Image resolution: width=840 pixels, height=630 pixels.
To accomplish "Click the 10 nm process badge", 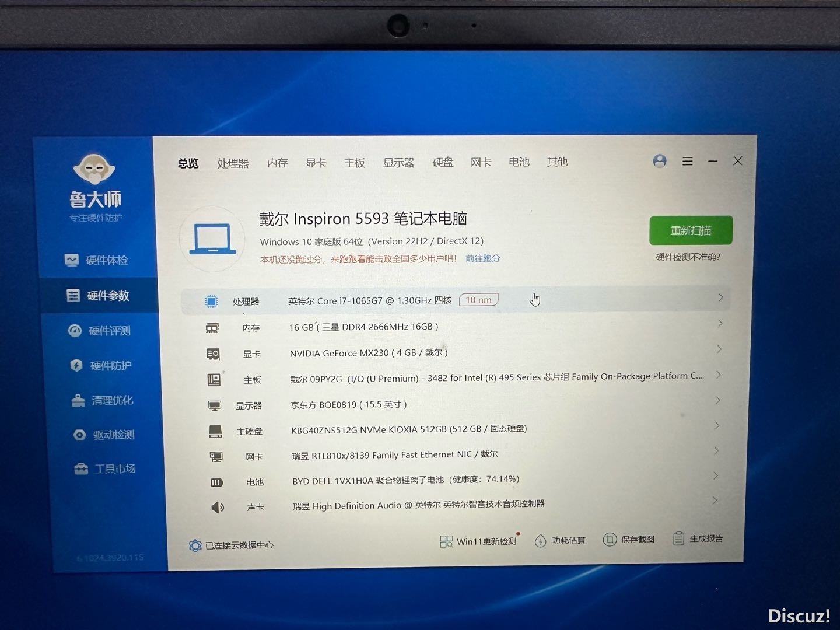I will pyautogui.click(x=479, y=300).
